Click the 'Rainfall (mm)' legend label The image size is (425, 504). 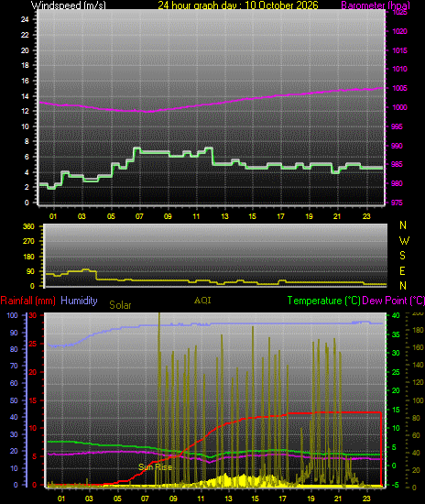click(x=28, y=301)
